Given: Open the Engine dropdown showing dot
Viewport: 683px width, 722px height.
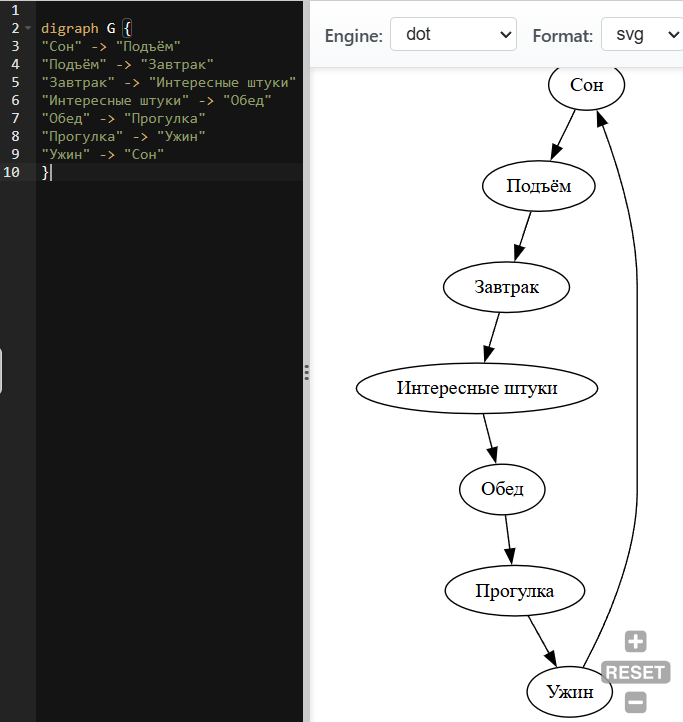Looking at the screenshot, I should coord(453,36).
